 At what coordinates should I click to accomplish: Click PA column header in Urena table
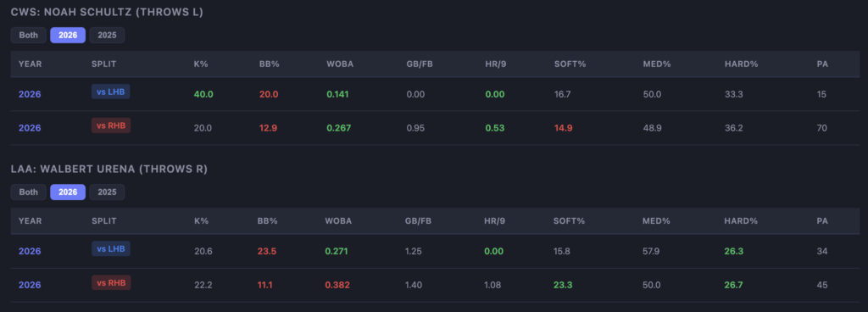click(x=822, y=220)
